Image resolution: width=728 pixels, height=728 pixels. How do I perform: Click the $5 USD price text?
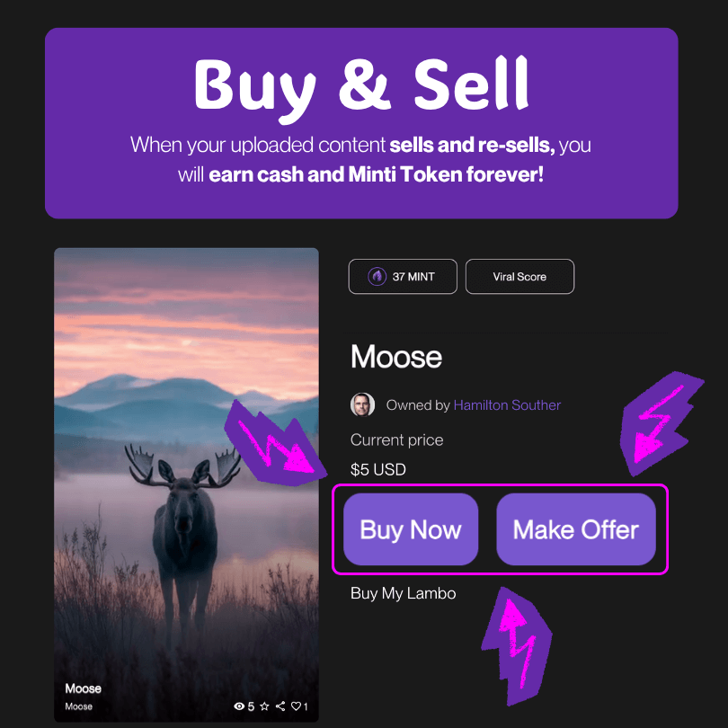click(377, 469)
